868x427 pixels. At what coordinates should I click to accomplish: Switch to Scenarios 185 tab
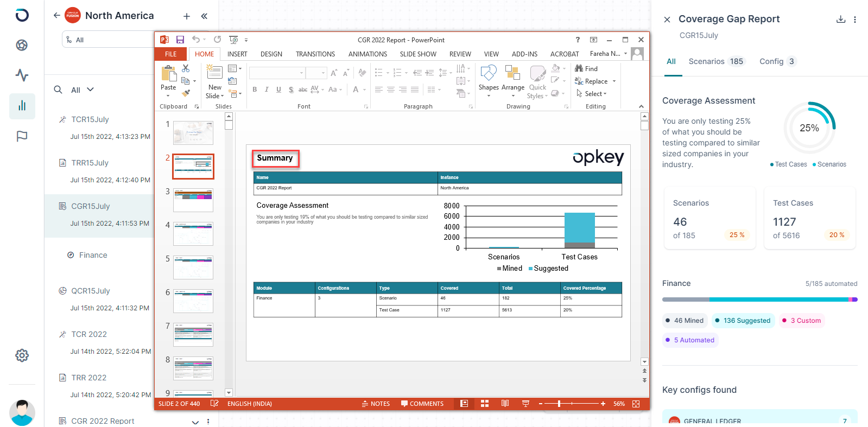[x=717, y=61]
